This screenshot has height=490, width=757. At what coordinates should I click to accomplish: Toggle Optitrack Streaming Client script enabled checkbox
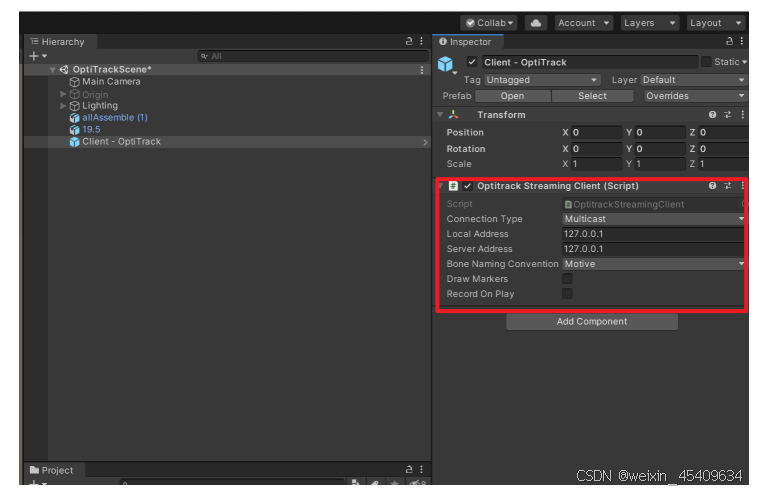[467, 186]
